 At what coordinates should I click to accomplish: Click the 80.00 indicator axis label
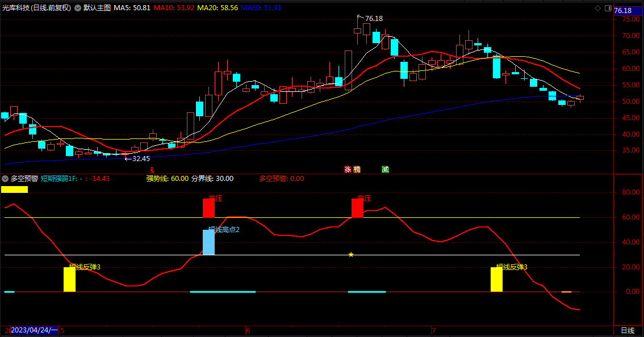(x=630, y=192)
